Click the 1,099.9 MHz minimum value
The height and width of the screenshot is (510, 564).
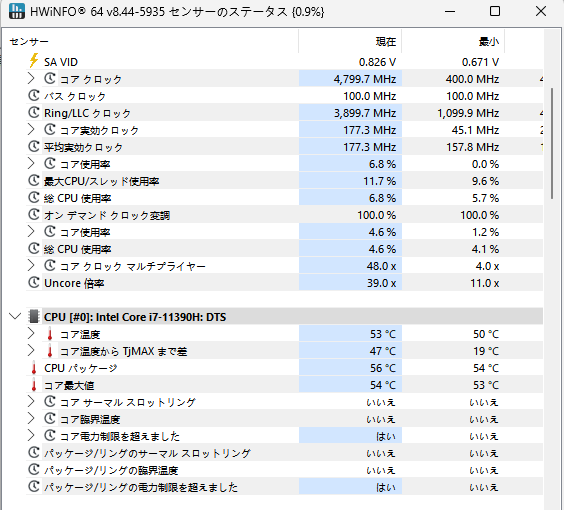pyautogui.click(x=468, y=113)
